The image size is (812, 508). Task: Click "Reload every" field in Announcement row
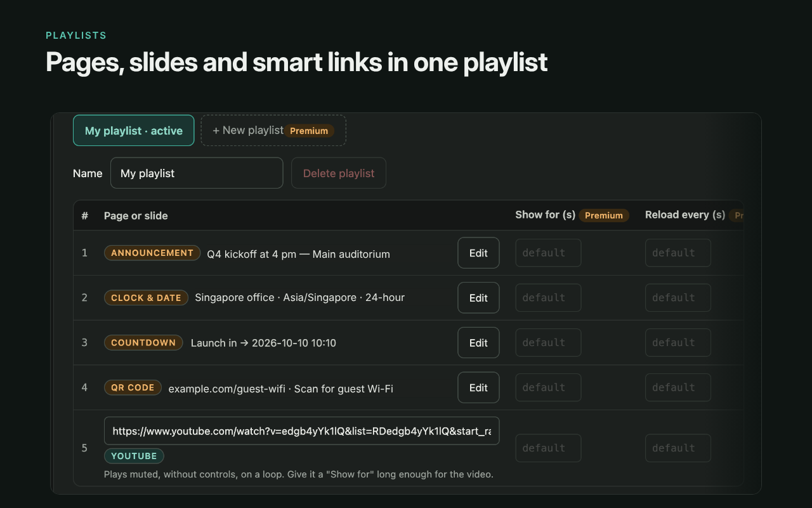tap(678, 253)
